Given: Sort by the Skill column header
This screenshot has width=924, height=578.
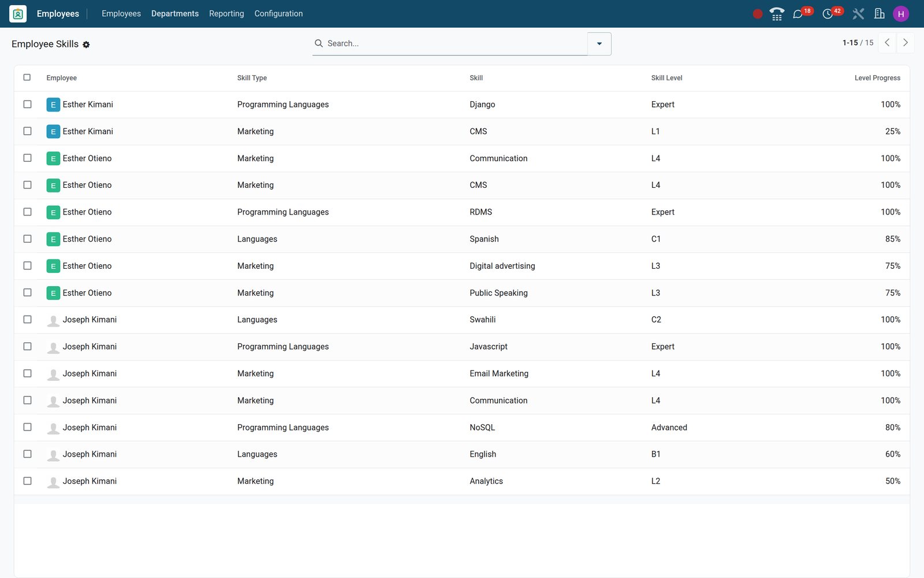Looking at the screenshot, I should [x=476, y=78].
